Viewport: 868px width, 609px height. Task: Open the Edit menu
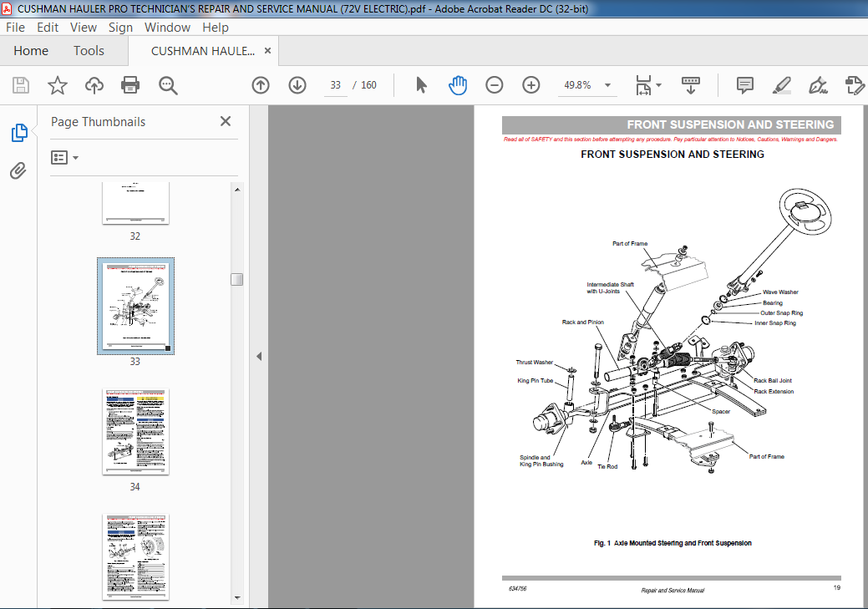click(48, 27)
